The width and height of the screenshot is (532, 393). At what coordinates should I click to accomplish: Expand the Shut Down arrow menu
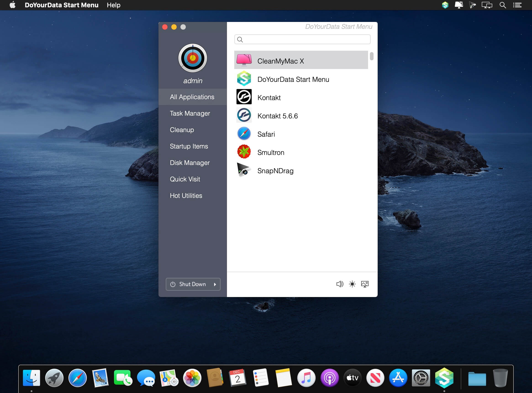tap(215, 284)
